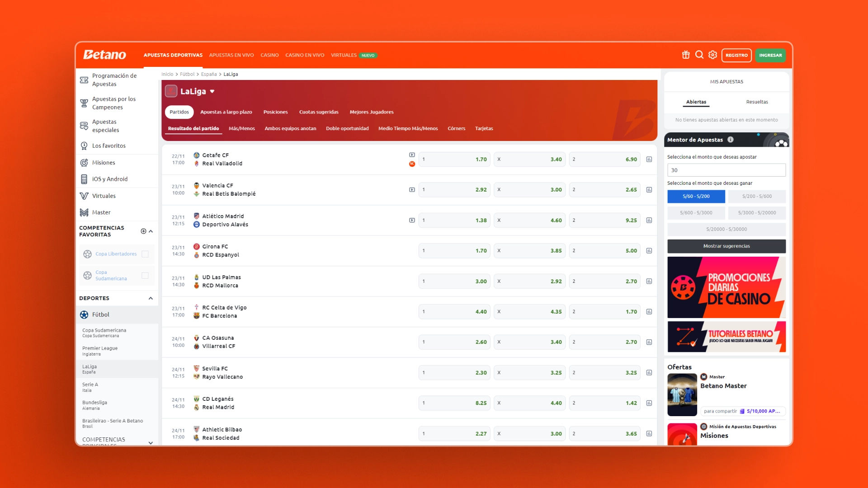
Task: Open the Resueltas bets tab
Action: [757, 102]
